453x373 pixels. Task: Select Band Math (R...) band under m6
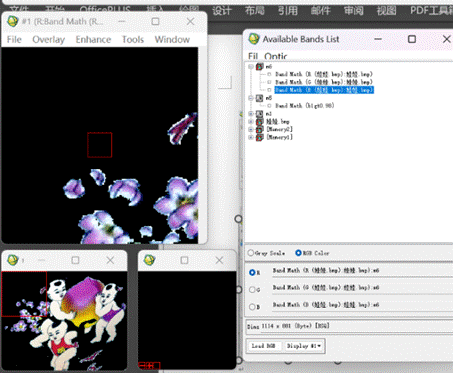pos(324,74)
